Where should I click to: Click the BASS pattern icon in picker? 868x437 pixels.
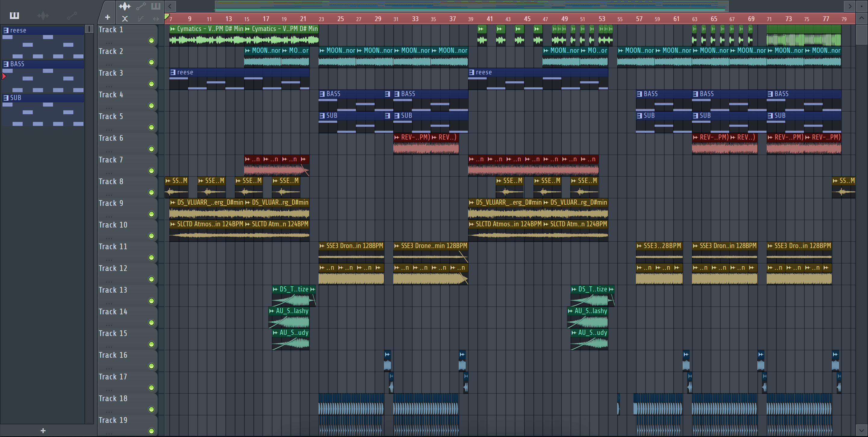(6, 64)
